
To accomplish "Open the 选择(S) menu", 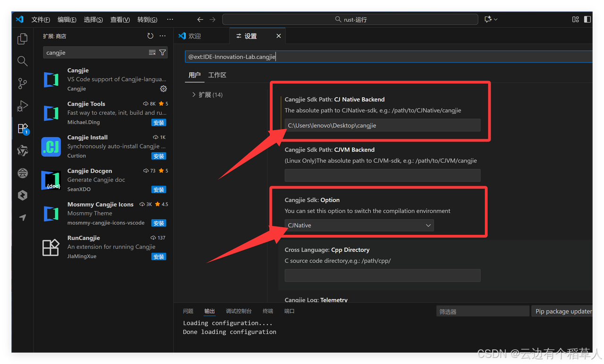I will (93, 19).
